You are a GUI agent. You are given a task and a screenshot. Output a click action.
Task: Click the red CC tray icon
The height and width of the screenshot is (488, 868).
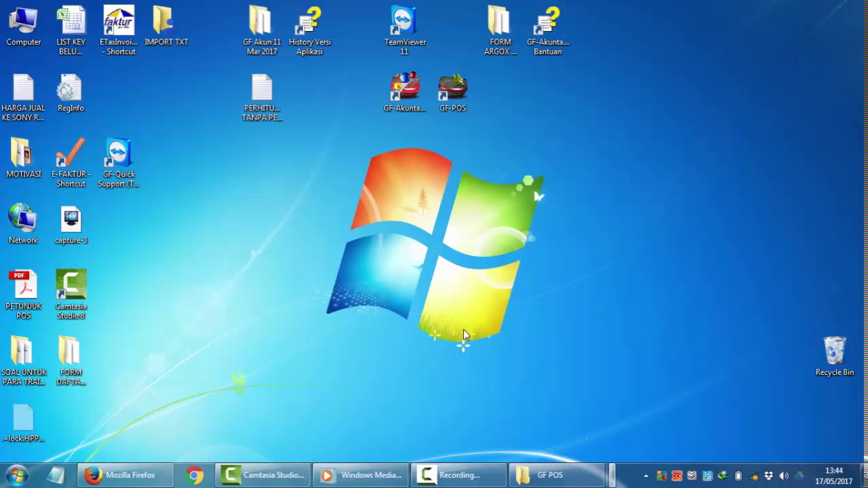[x=677, y=476]
